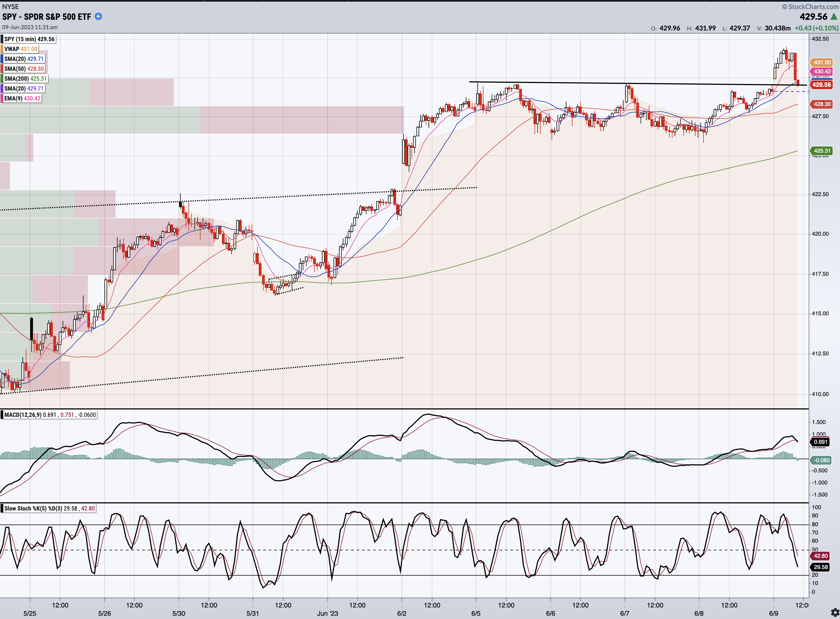Click the 432.50 price axis label

click(x=820, y=39)
